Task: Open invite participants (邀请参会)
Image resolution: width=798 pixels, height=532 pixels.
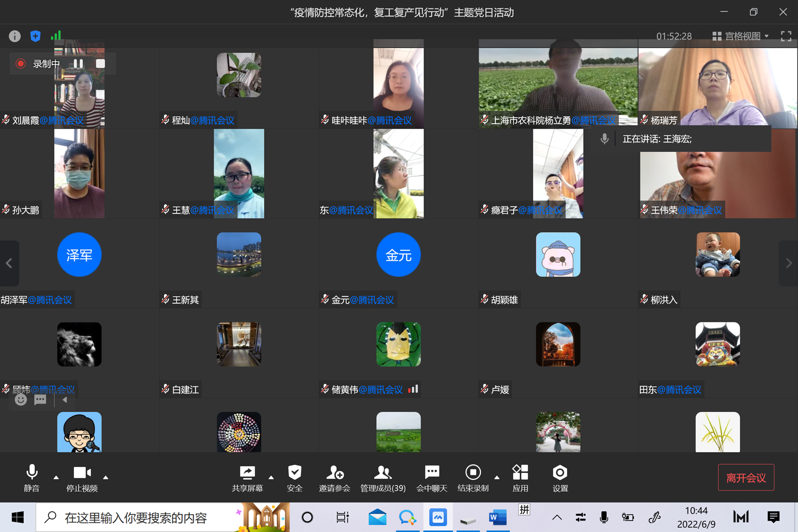Action: tap(334, 478)
